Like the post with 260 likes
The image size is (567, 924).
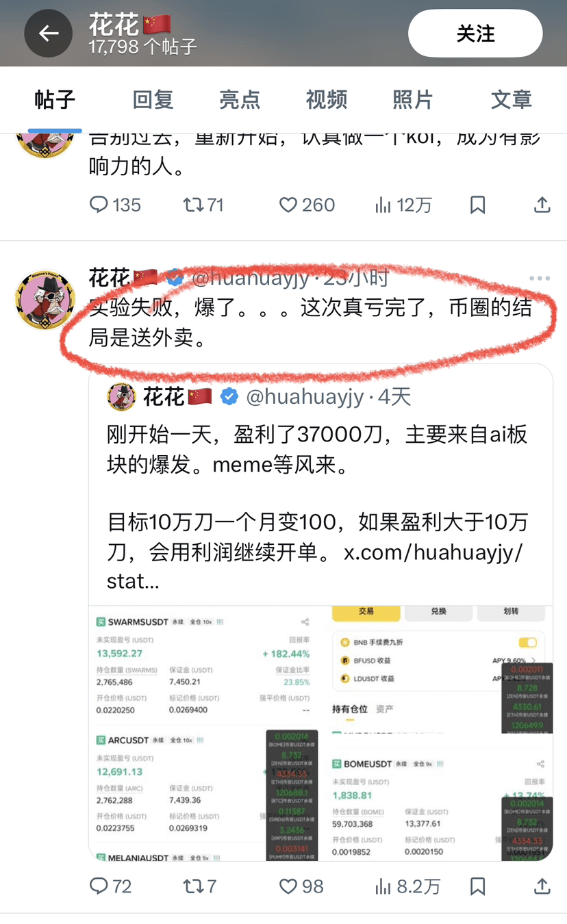pos(307,205)
